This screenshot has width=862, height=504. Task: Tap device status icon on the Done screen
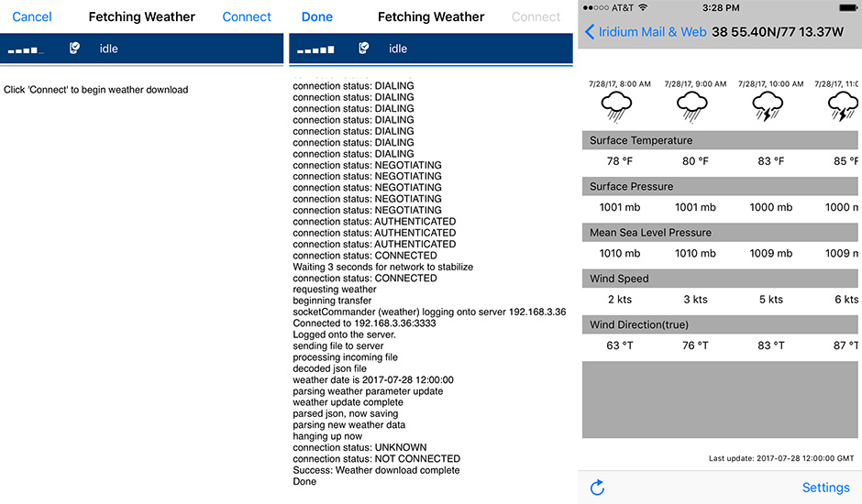pyautogui.click(x=364, y=49)
